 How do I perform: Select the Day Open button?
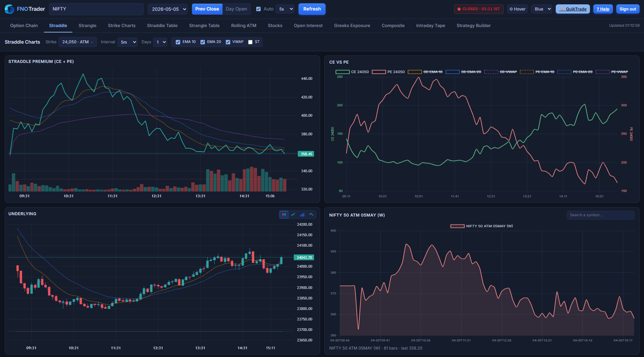pyautogui.click(x=236, y=9)
